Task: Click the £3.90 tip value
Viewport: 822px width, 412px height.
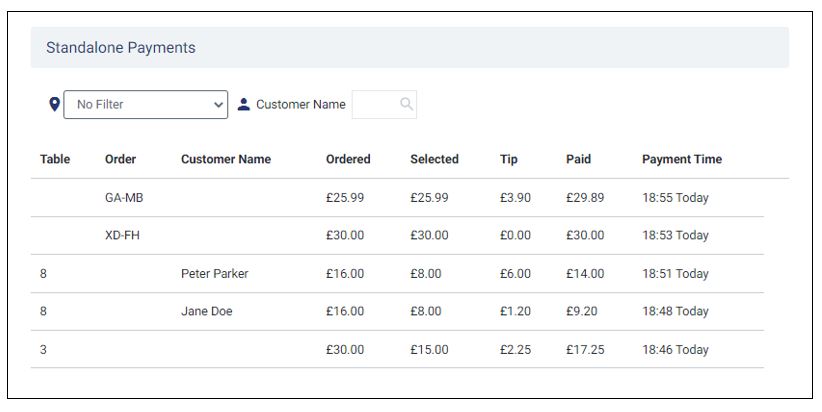Action: click(x=515, y=198)
